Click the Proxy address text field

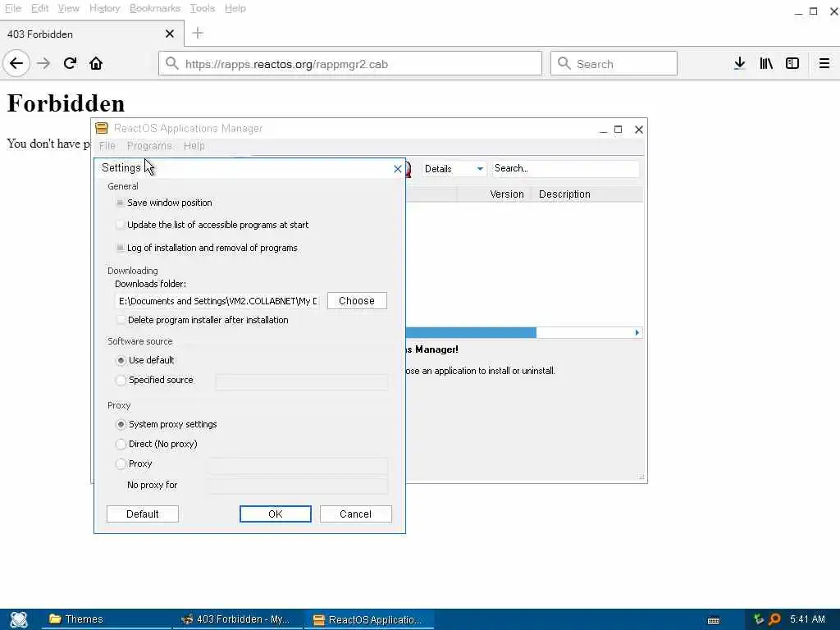point(297,465)
